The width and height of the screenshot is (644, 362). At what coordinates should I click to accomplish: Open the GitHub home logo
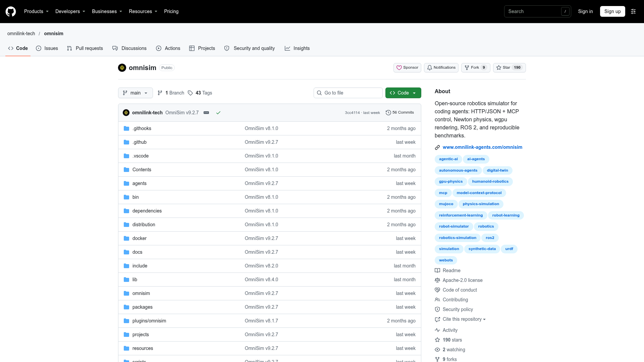[x=11, y=11]
